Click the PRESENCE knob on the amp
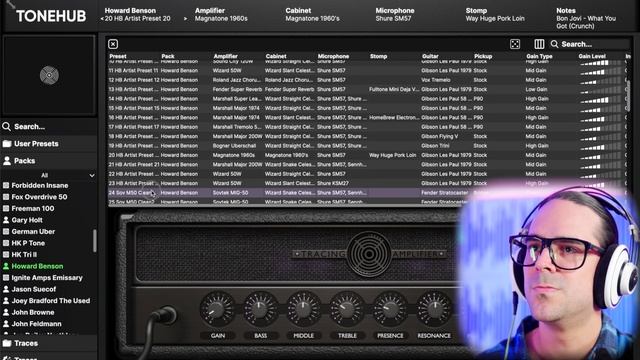Viewport: 640px width, 360px height. (x=390, y=309)
